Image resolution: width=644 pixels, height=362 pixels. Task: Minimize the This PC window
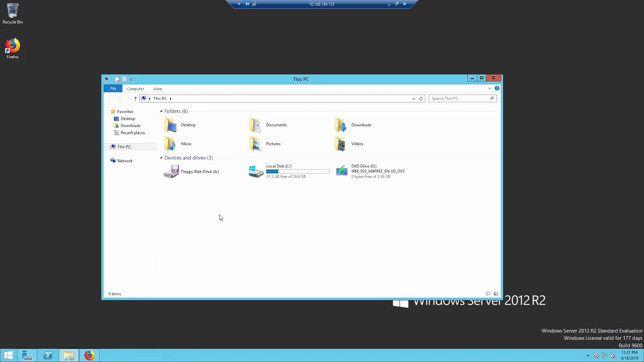click(472, 78)
